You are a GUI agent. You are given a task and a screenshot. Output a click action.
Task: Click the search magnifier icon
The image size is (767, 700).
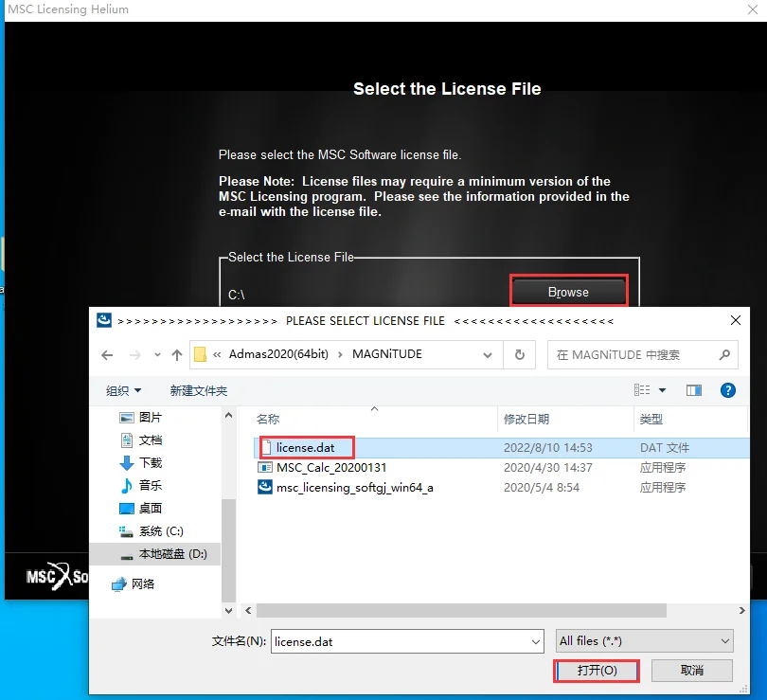pyautogui.click(x=724, y=354)
